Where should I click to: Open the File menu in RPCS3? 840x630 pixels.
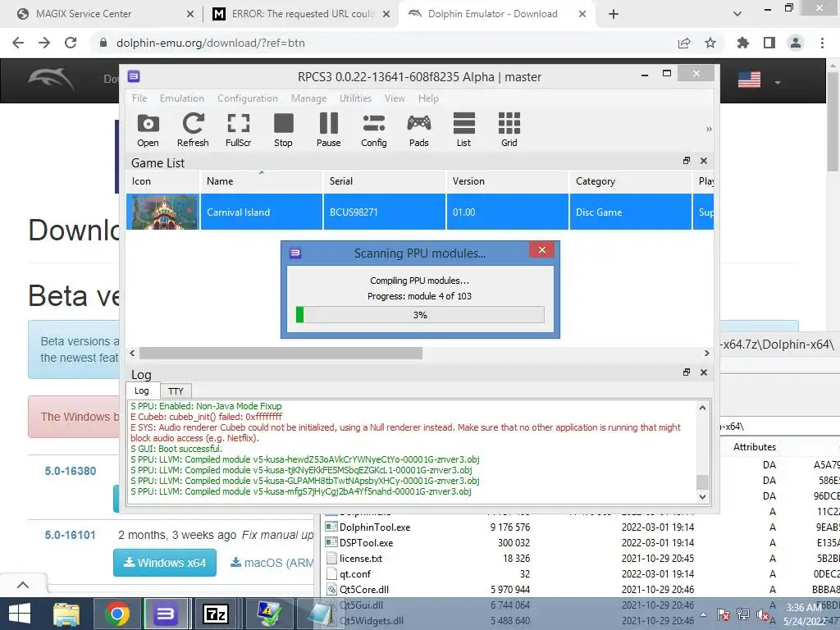(x=139, y=98)
